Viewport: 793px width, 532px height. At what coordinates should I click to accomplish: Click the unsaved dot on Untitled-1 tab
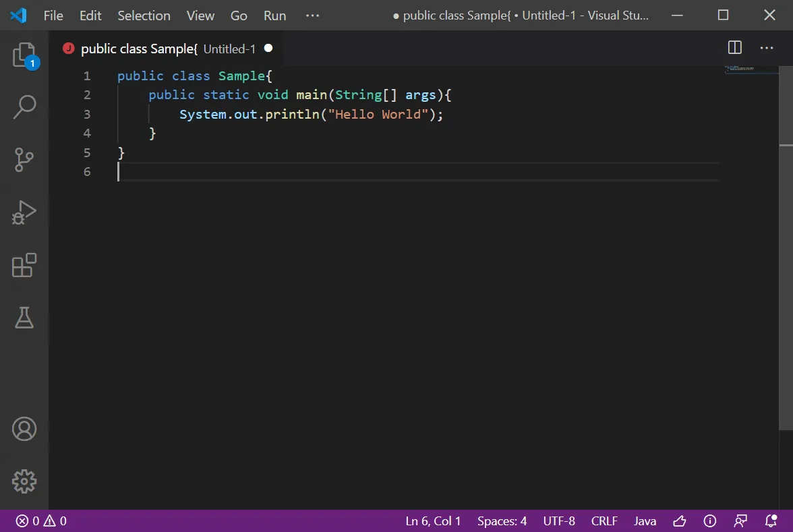click(x=268, y=48)
